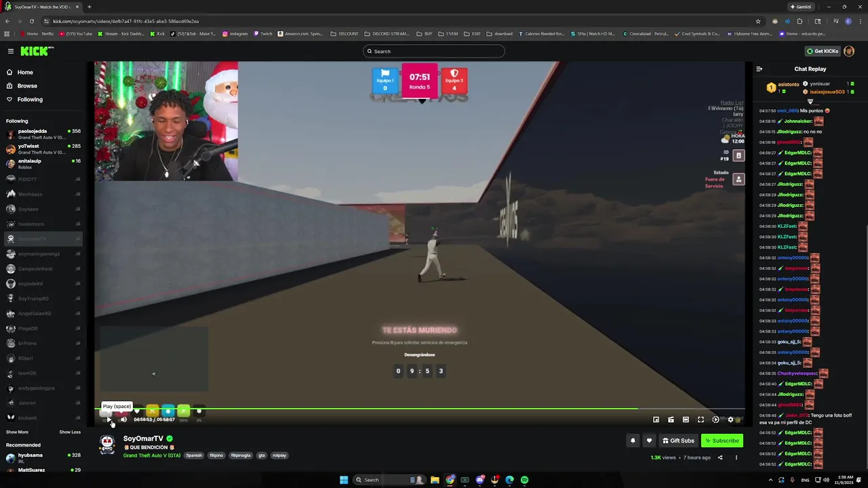The width and height of the screenshot is (868, 488).
Task: Click Gift Subs button
Action: click(678, 441)
